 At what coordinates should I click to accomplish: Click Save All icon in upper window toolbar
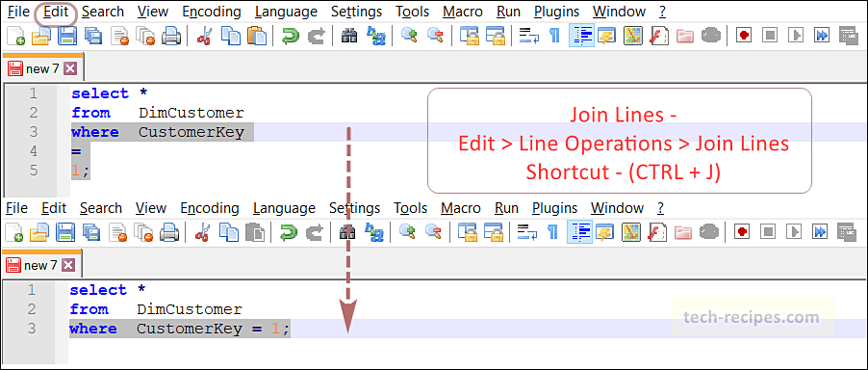(x=93, y=36)
